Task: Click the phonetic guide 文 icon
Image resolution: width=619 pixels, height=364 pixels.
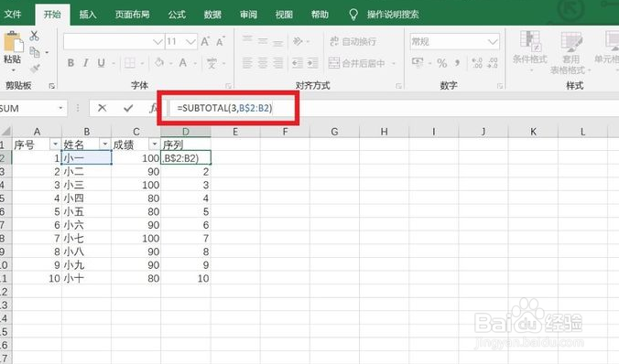Action: click(212, 63)
